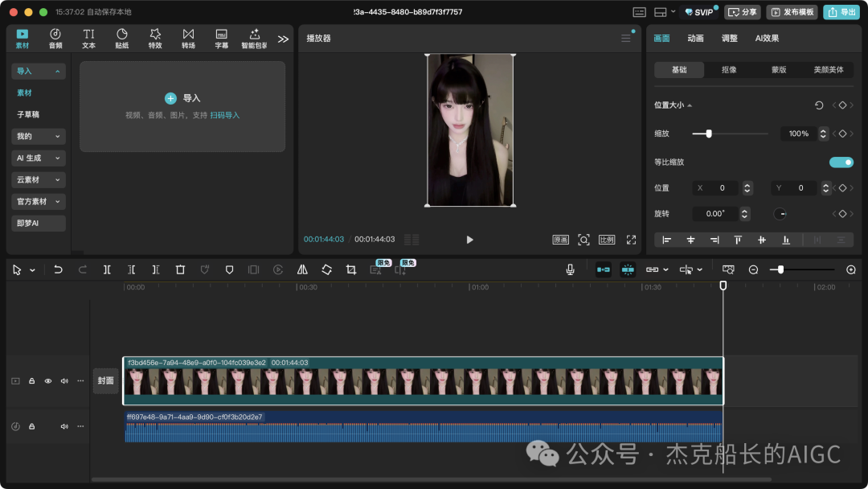Mute the audio track speaker icon
868x489 pixels.
point(64,426)
